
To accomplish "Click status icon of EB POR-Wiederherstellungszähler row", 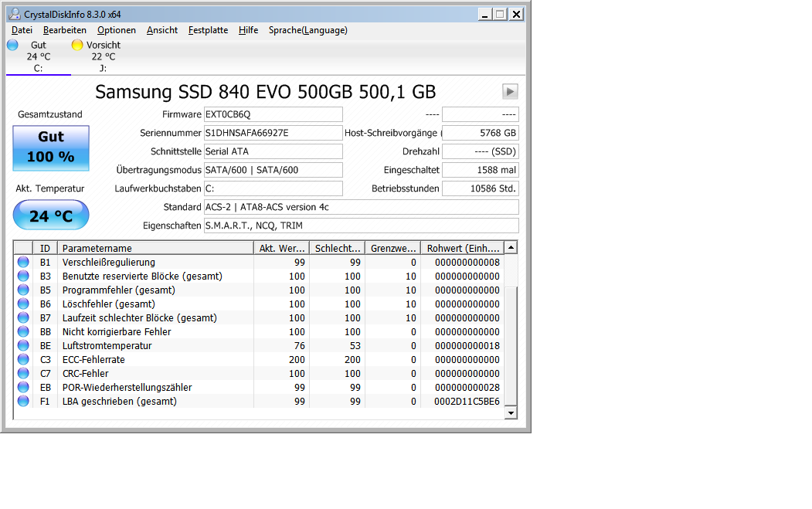I will (x=23, y=387).
